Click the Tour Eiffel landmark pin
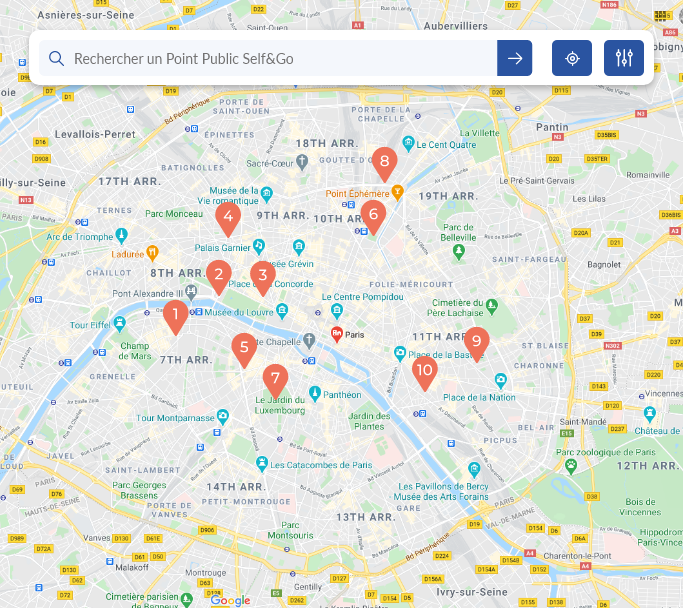The height and width of the screenshot is (608, 683). [119, 324]
